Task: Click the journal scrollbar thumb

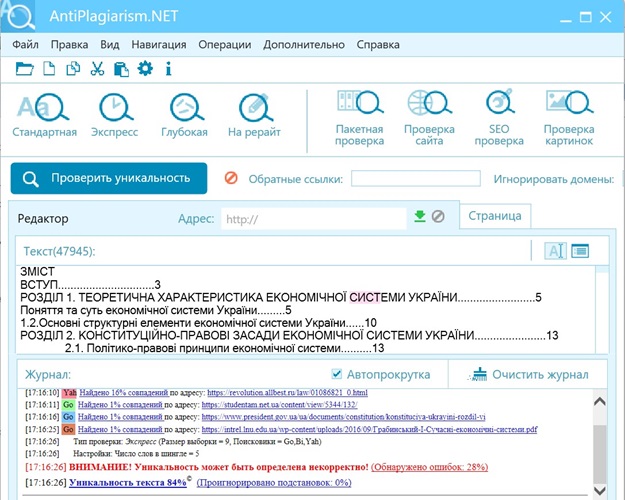Action: point(599,455)
